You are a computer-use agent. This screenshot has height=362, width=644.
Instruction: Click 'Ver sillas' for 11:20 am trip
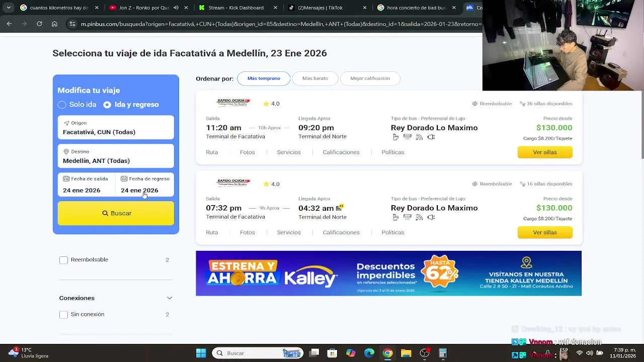545,152
